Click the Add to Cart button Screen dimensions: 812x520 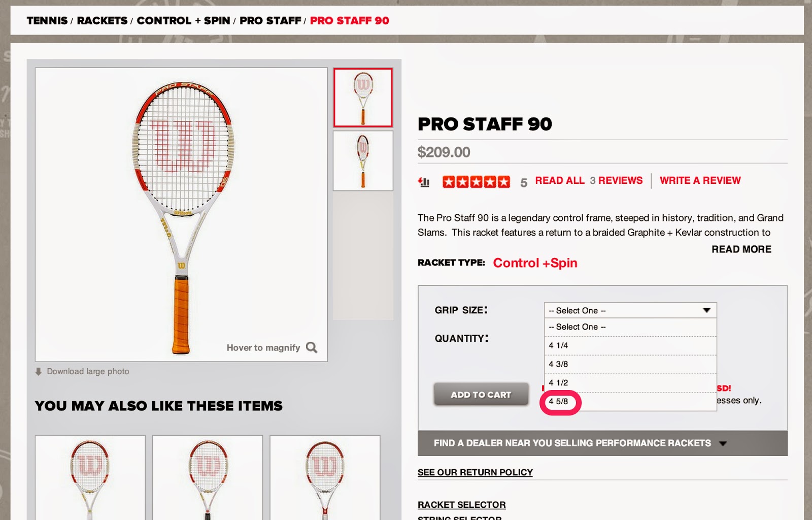pos(481,395)
